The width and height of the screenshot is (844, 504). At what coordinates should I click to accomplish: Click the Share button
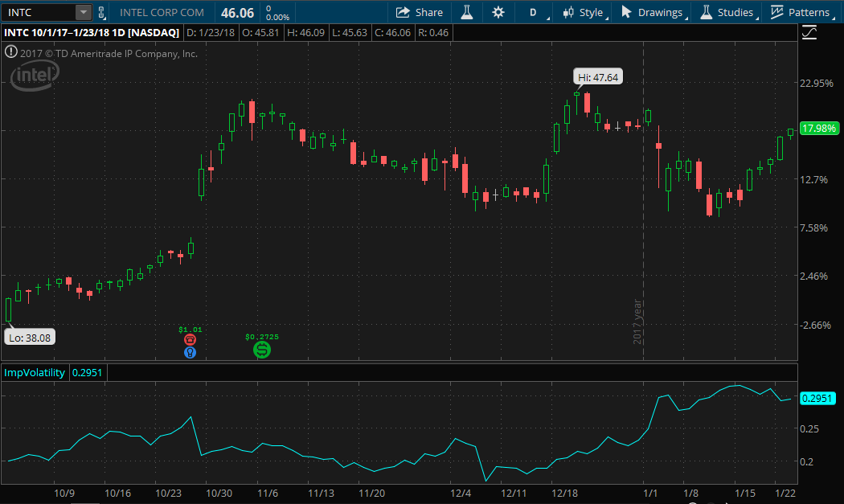[420, 12]
